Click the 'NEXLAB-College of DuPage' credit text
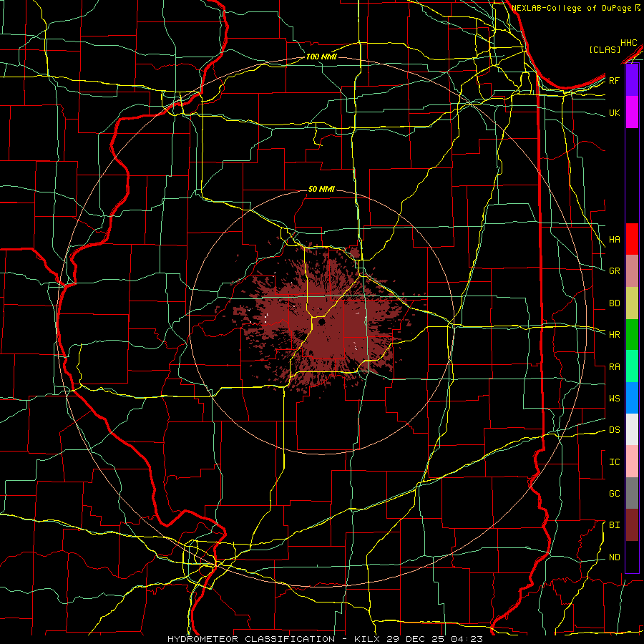This screenshot has width=644, height=644. click(x=572, y=8)
